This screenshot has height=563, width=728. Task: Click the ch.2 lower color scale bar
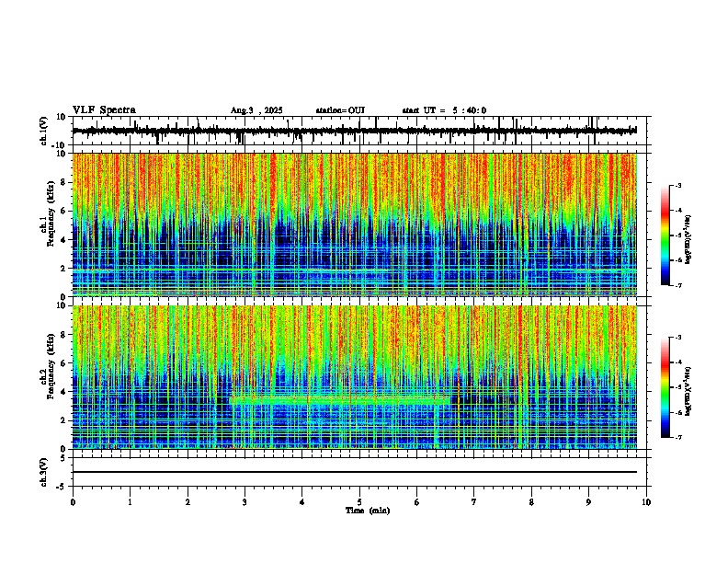[665, 387]
